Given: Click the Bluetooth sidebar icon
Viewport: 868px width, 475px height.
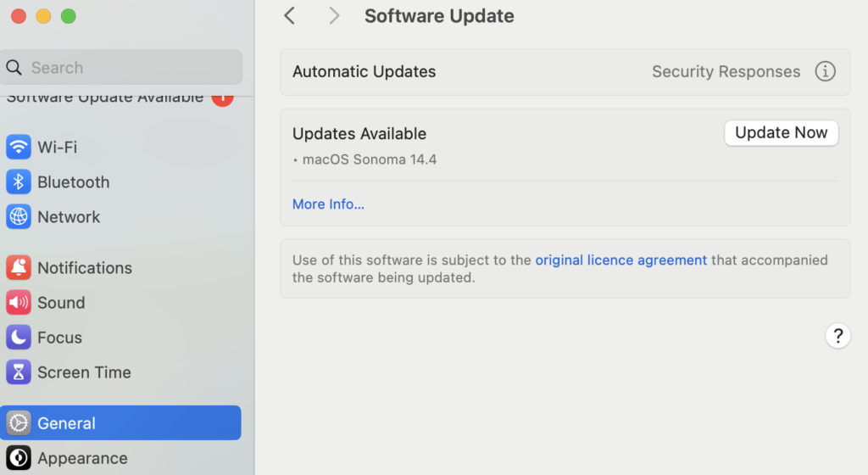Looking at the screenshot, I should tap(19, 182).
